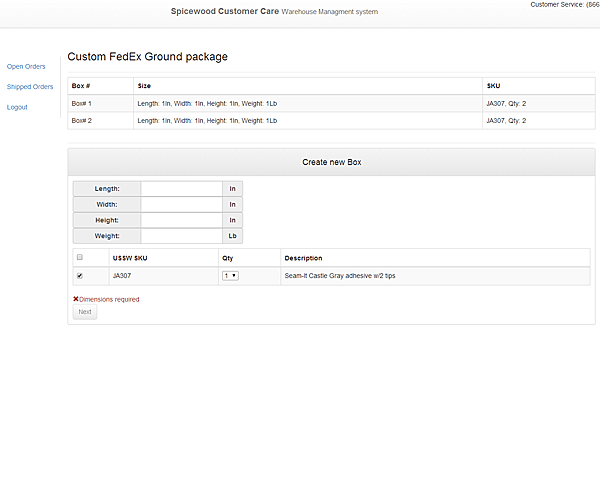Image resolution: width=600 pixels, height=490 pixels.
Task: Click the 'Lb' unit beside Weight
Action: [233, 236]
